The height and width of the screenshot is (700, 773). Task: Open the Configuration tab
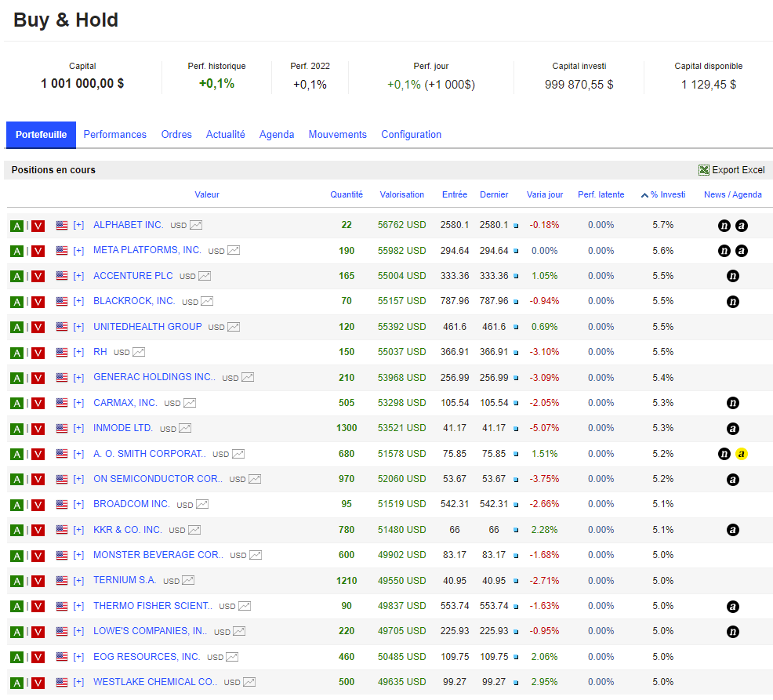click(411, 135)
